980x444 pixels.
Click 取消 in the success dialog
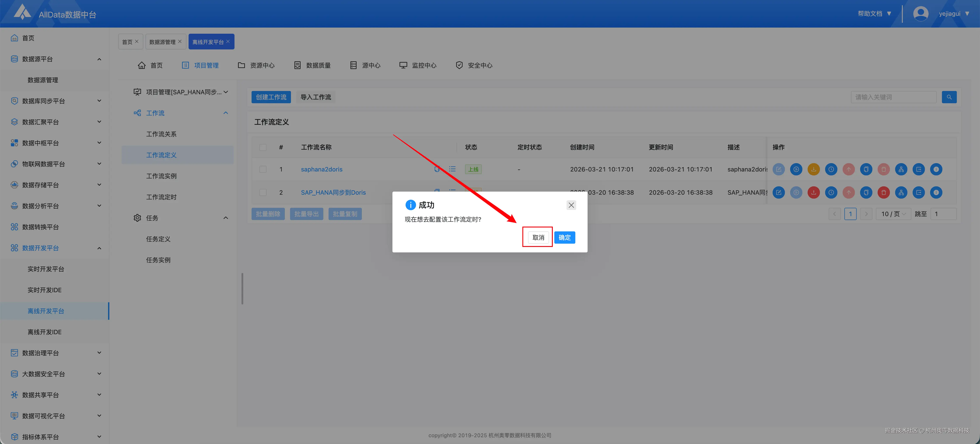[538, 237]
